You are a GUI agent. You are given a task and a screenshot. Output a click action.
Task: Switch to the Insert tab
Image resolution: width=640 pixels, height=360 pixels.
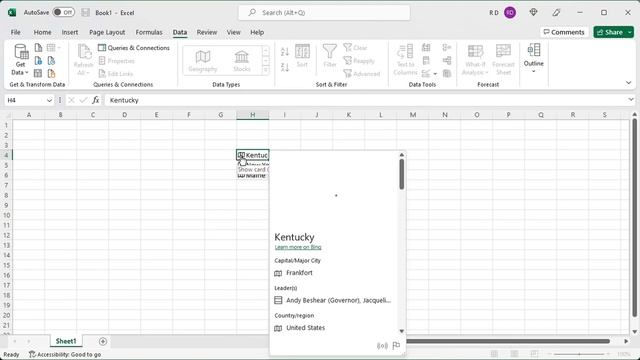click(70, 32)
